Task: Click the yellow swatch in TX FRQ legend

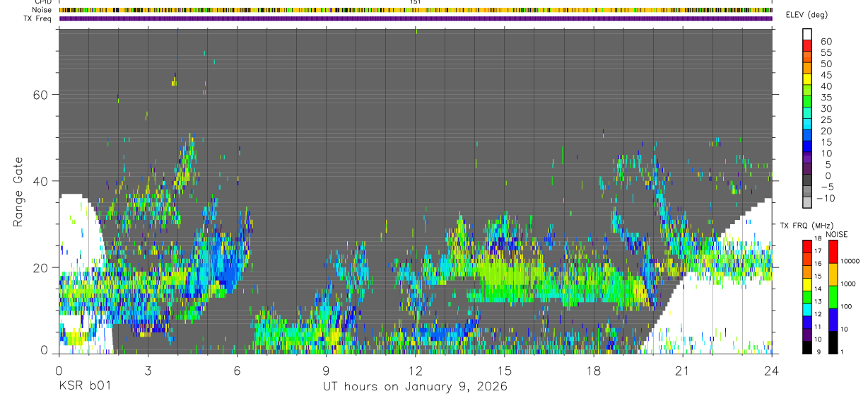Action: click(807, 283)
